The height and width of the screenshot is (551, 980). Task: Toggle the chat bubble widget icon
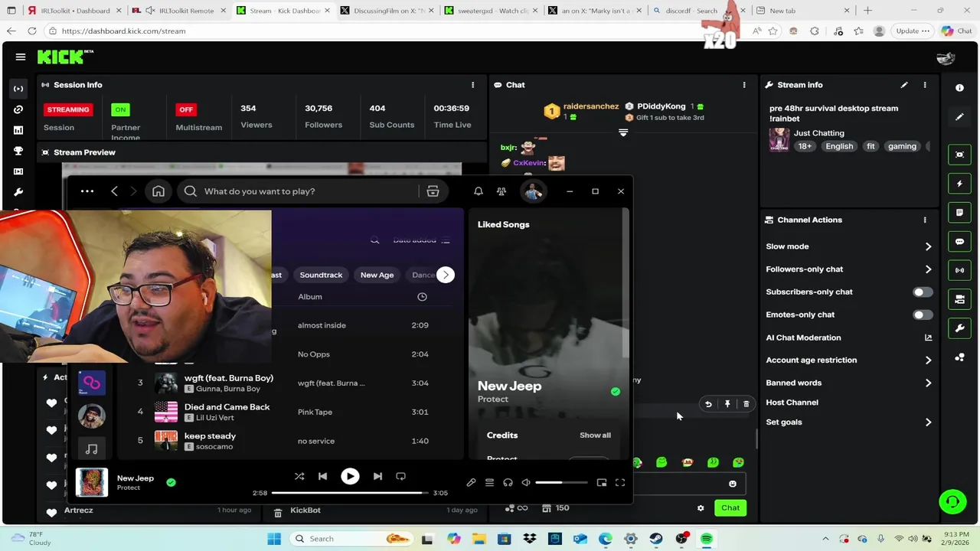pyautogui.click(x=959, y=241)
